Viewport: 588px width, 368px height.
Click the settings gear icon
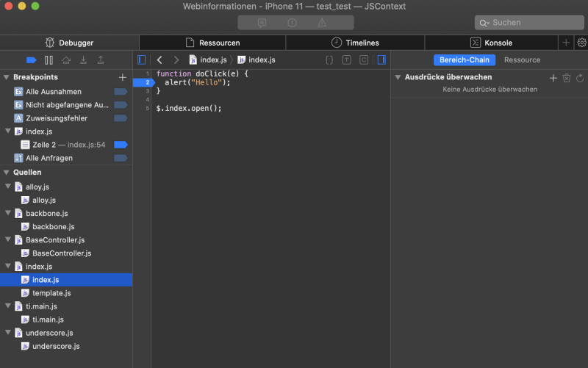click(581, 43)
